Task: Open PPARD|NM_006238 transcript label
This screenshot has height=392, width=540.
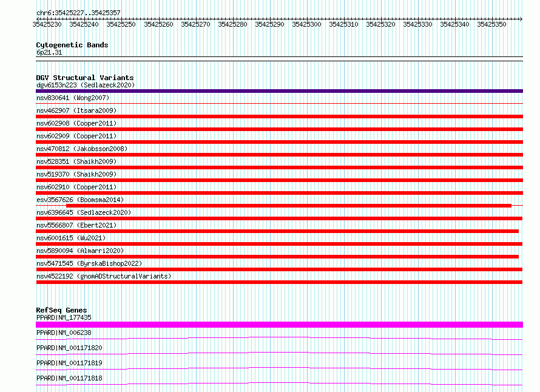Action: coord(64,333)
